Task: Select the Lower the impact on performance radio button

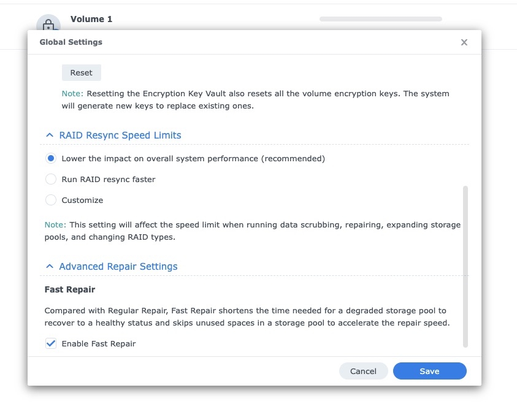Action: click(51, 159)
